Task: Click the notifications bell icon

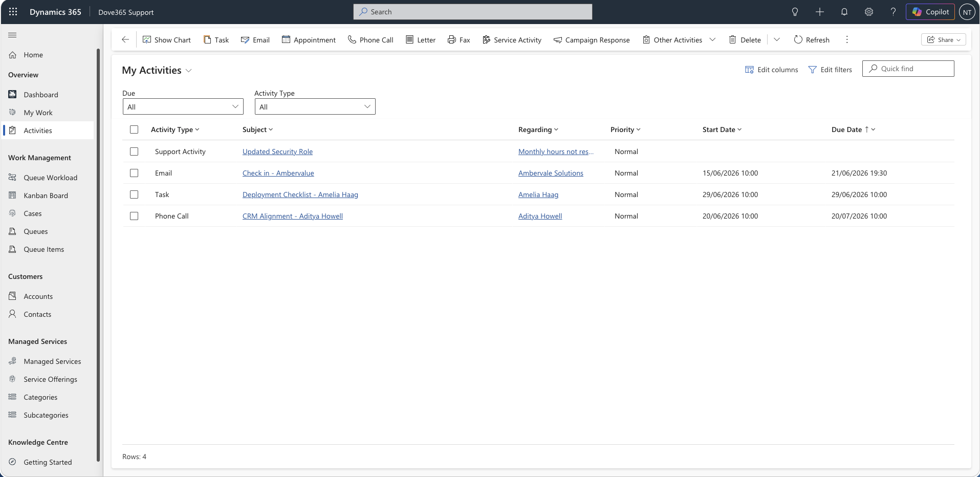Action: click(x=844, y=12)
